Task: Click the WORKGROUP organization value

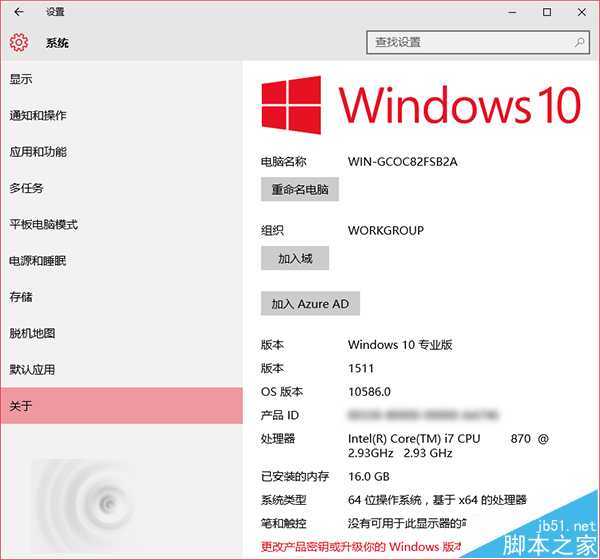Action: click(x=385, y=230)
